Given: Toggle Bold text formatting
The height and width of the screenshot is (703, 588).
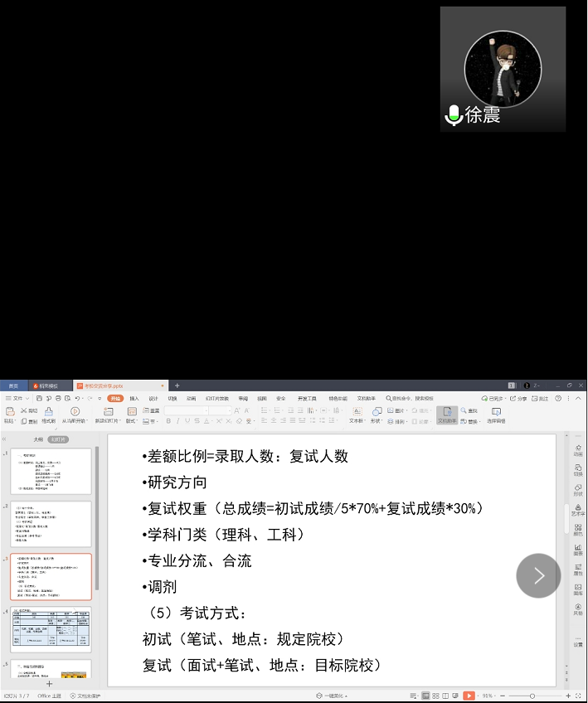Looking at the screenshot, I should point(168,421).
